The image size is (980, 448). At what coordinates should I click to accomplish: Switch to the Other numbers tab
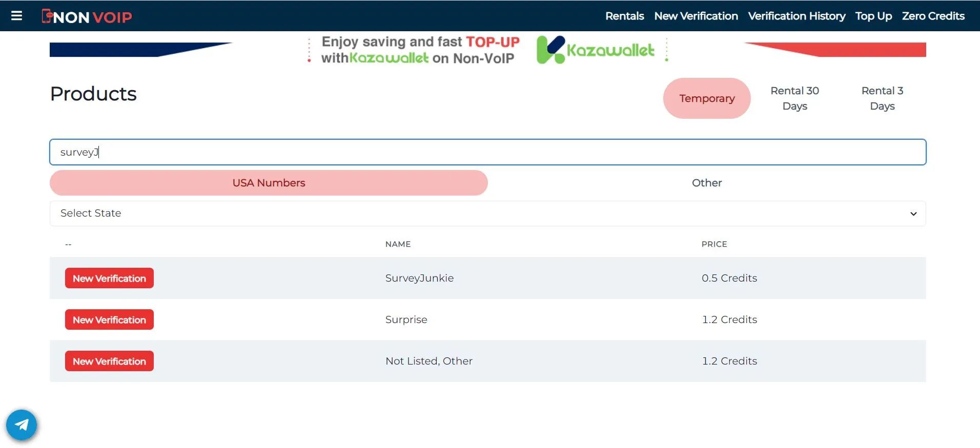(x=707, y=183)
